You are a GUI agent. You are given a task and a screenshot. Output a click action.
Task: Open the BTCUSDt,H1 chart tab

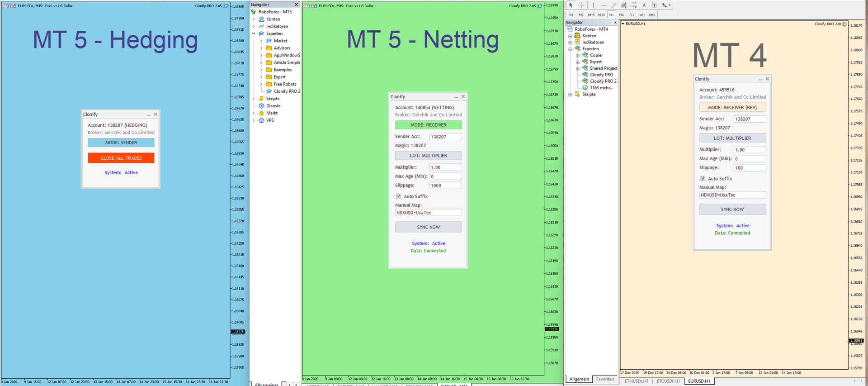click(x=668, y=381)
